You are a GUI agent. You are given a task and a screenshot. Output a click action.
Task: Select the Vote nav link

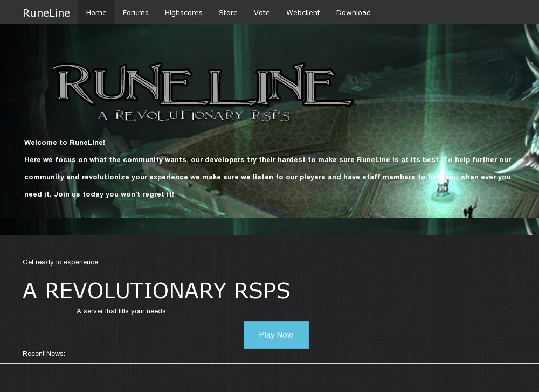(261, 12)
